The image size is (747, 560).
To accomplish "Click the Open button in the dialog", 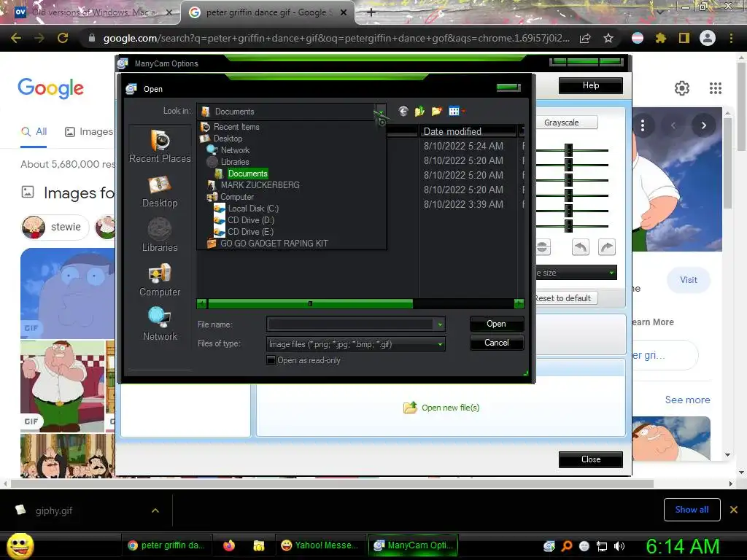I will pos(497,324).
